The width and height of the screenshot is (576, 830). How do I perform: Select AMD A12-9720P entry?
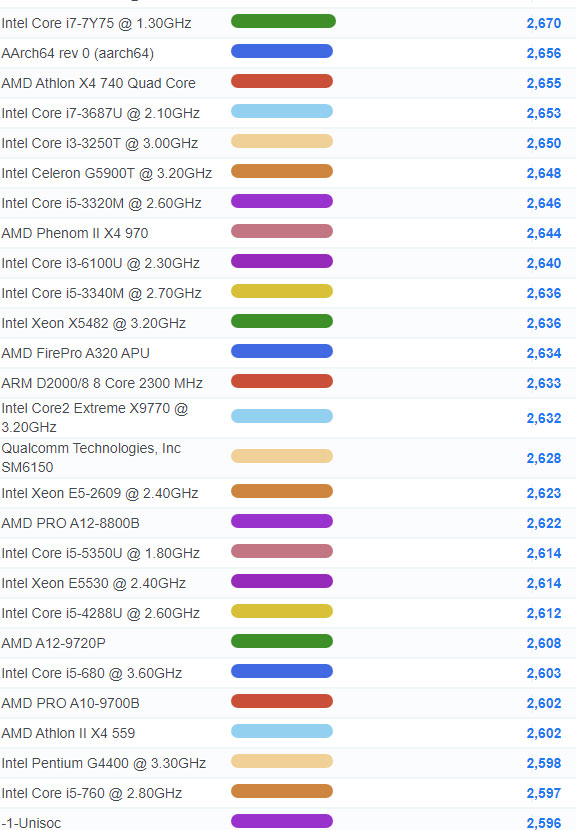pos(53,643)
